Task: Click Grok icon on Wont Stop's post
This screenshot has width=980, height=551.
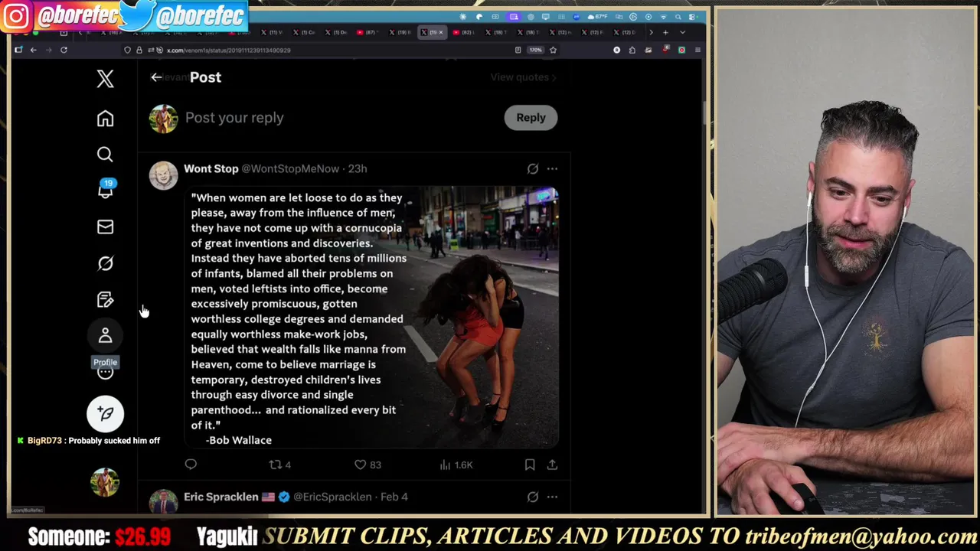Action: 533,168
